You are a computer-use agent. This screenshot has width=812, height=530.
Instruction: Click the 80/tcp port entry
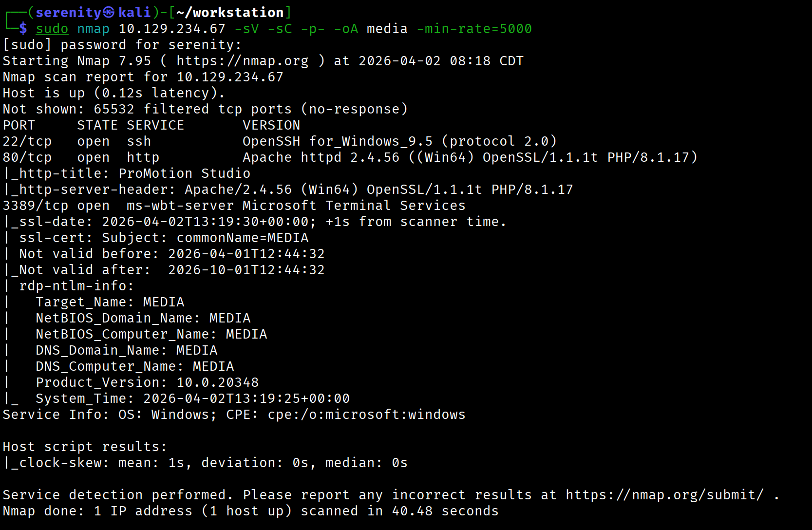click(27, 157)
